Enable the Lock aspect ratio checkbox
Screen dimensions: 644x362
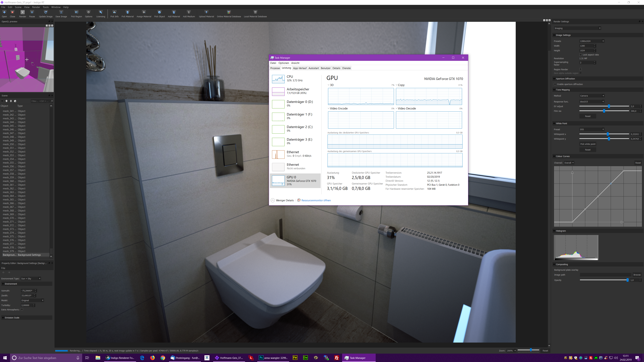point(580,55)
